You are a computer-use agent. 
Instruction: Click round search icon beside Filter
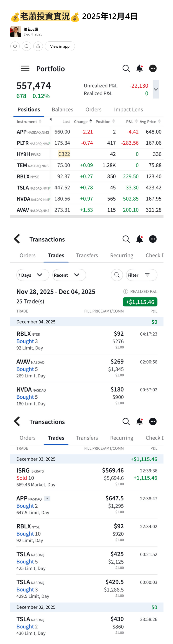click(x=117, y=275)
